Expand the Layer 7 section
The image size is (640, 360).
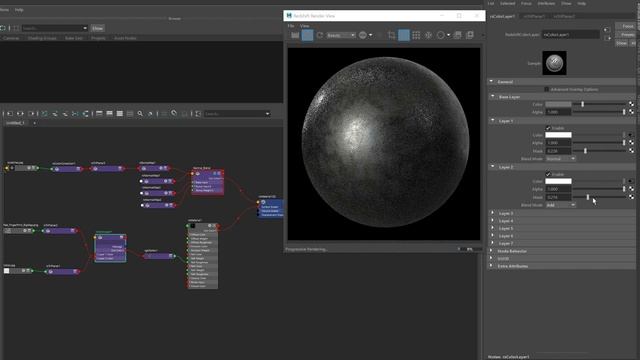point(492,243)
